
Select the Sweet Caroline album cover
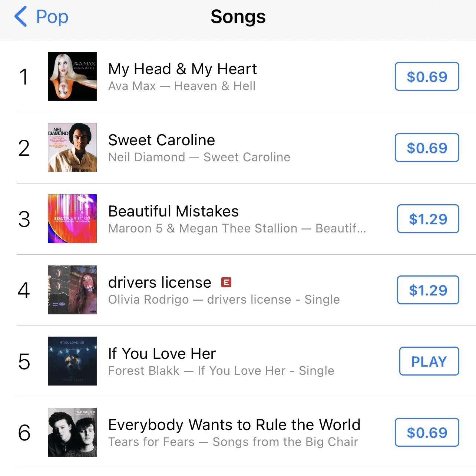pyautogui.click(x=72, y=147)
